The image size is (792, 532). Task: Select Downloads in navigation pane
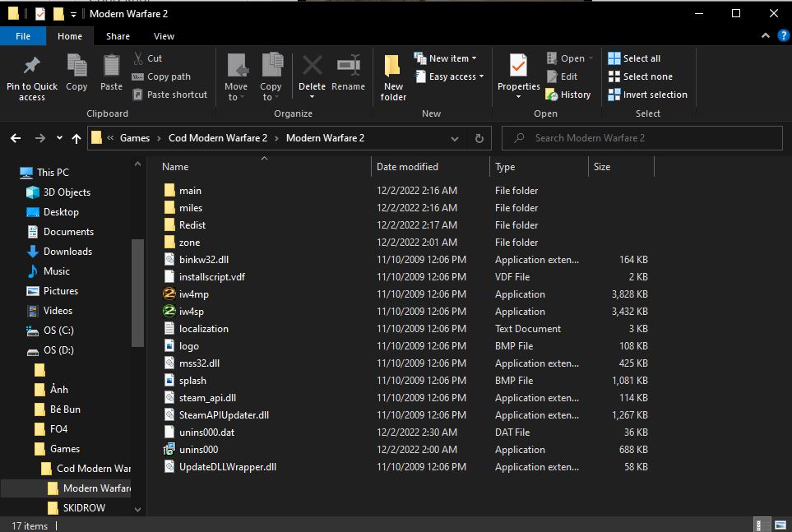click(x=67, y=252)
